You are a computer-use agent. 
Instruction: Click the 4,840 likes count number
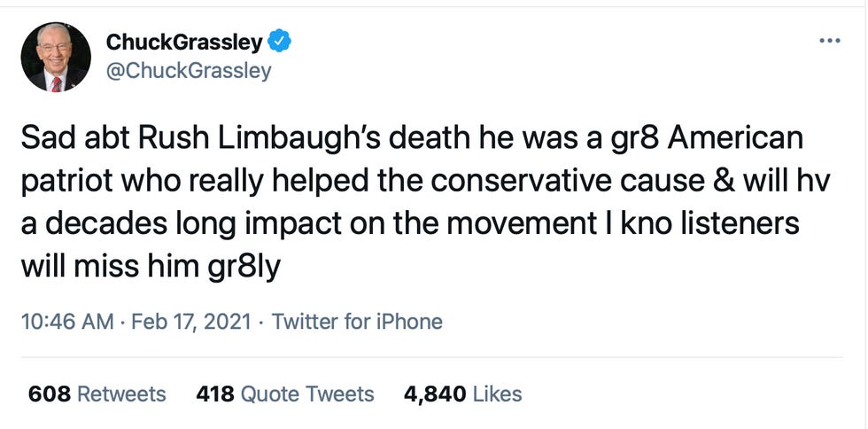(434, 394)
